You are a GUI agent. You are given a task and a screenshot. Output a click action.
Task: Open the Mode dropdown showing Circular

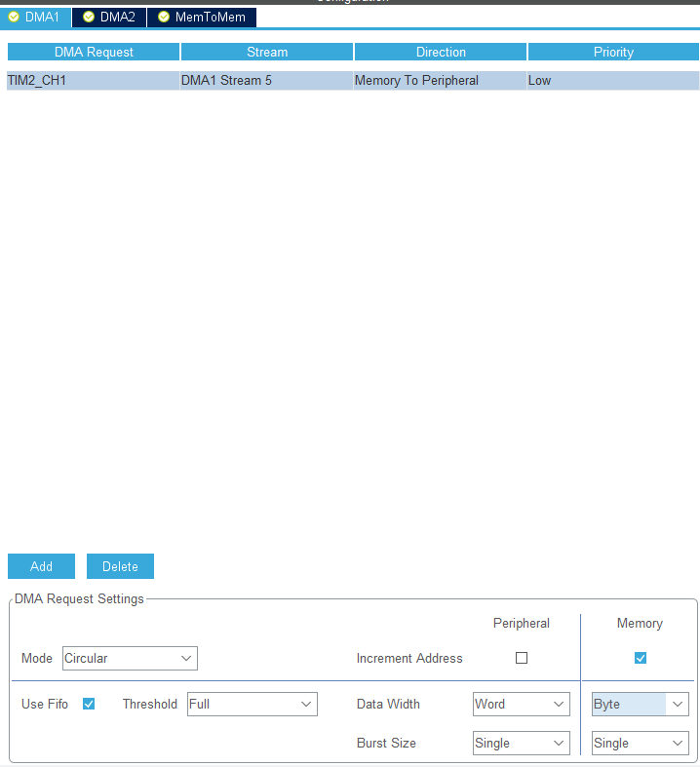point(130,659)
